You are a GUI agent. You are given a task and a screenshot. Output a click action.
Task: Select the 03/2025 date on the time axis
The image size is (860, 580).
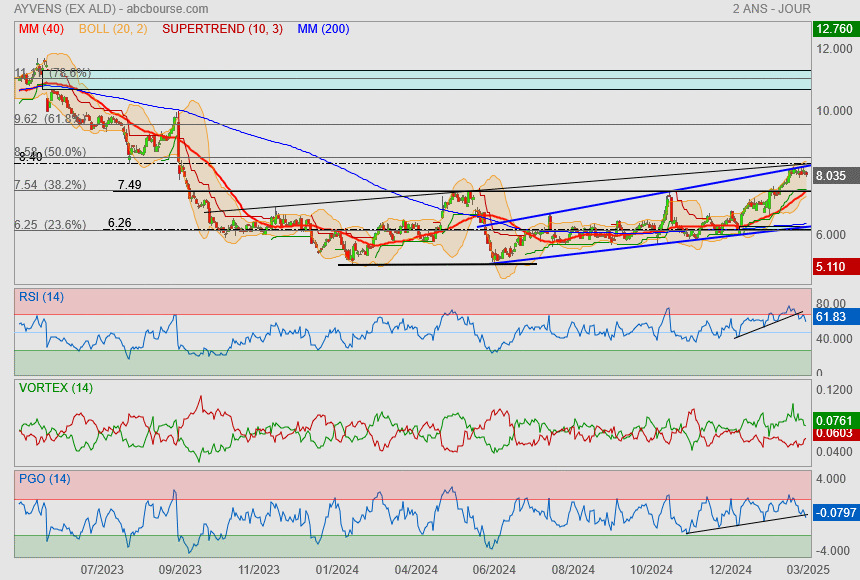(x=805, y=570)
